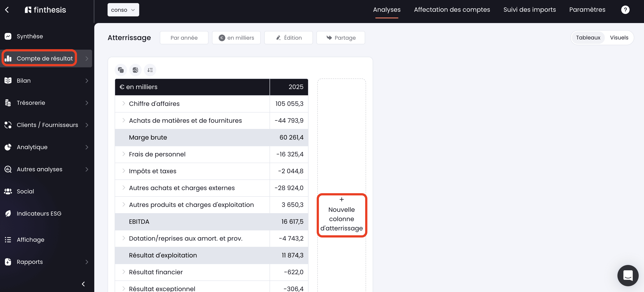
Task: Expand the Chiffre d'affaires row
Action: click(x=123, y=104)
